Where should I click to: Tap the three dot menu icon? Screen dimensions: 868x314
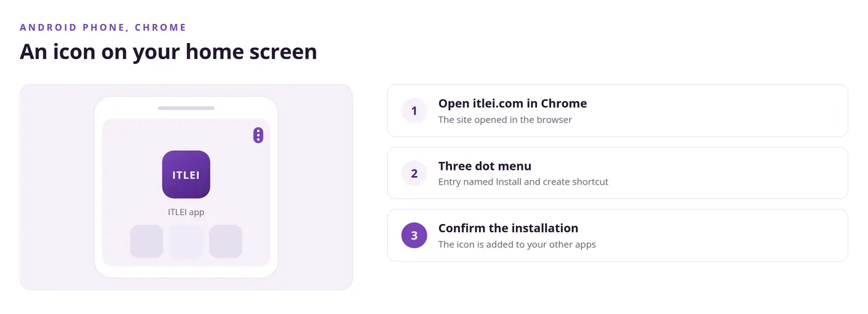click(258, 135)
